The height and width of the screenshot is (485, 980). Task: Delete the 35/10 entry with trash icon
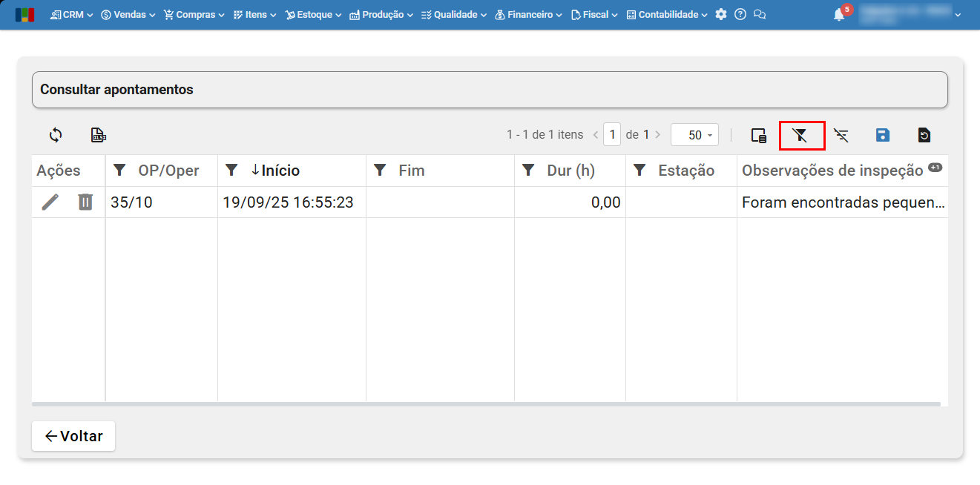(85, 202)
